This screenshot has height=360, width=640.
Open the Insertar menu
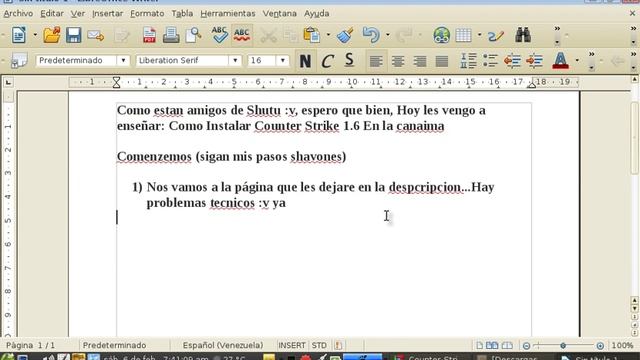tap(107, 13)
